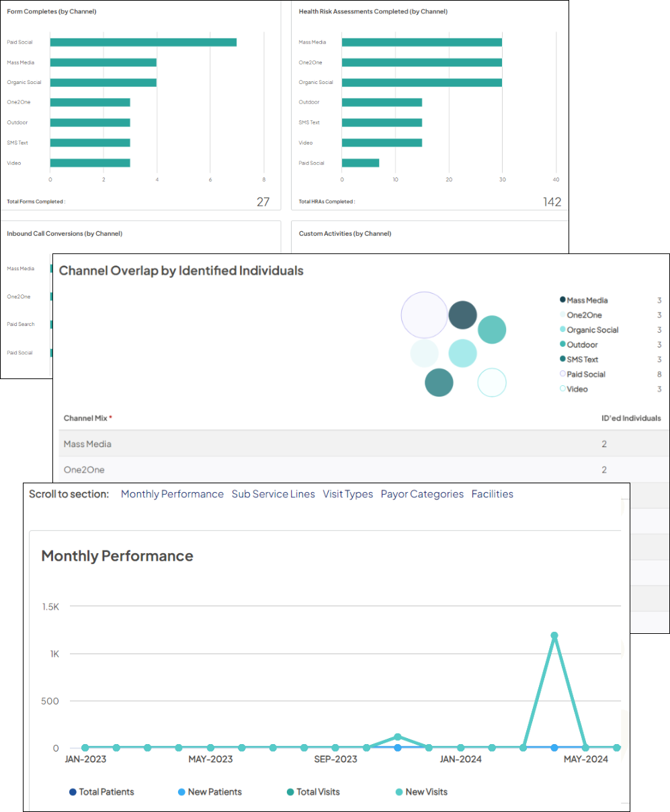
Task: Select Mass Media legend dot in overlap chart
Action: click(x=562, y=300)
